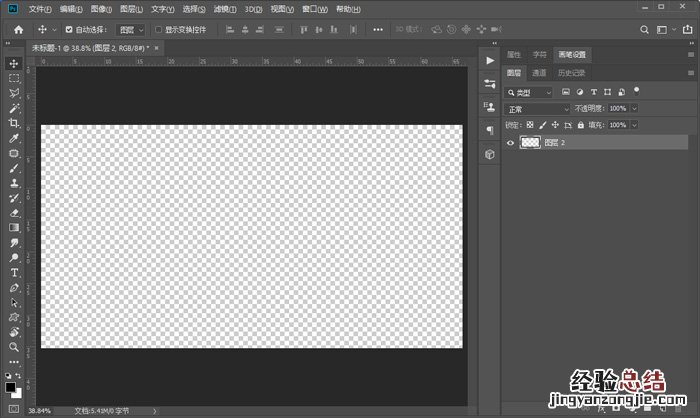The width and height of the screenshot is (700, 418).
Task: Click the foreground color swatch
Action: click(x=10, y=385)
